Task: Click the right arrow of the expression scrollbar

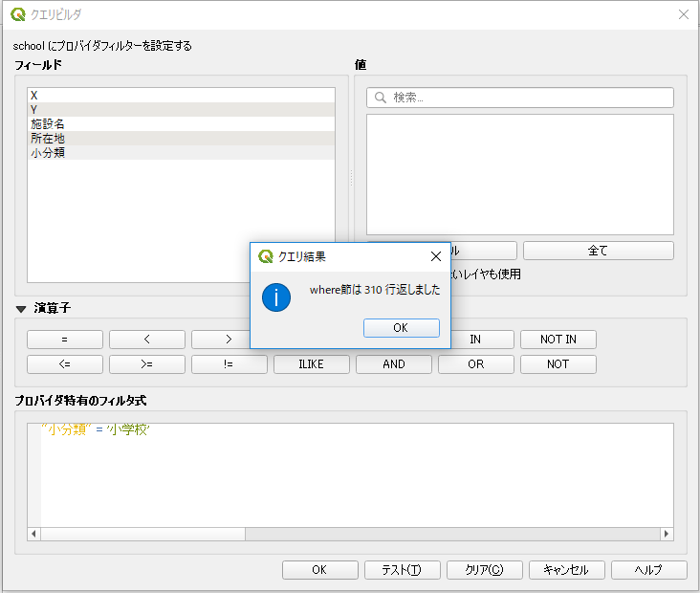Action: (x=667, y=534)
